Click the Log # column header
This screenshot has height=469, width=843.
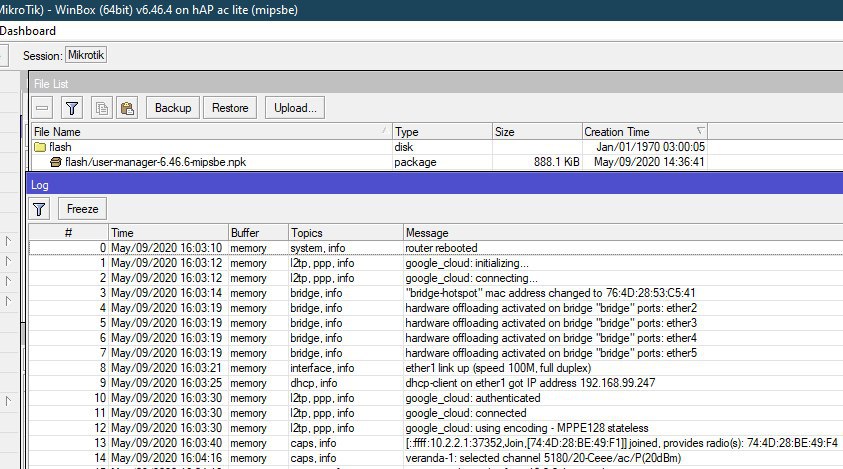tap(68, 233)
